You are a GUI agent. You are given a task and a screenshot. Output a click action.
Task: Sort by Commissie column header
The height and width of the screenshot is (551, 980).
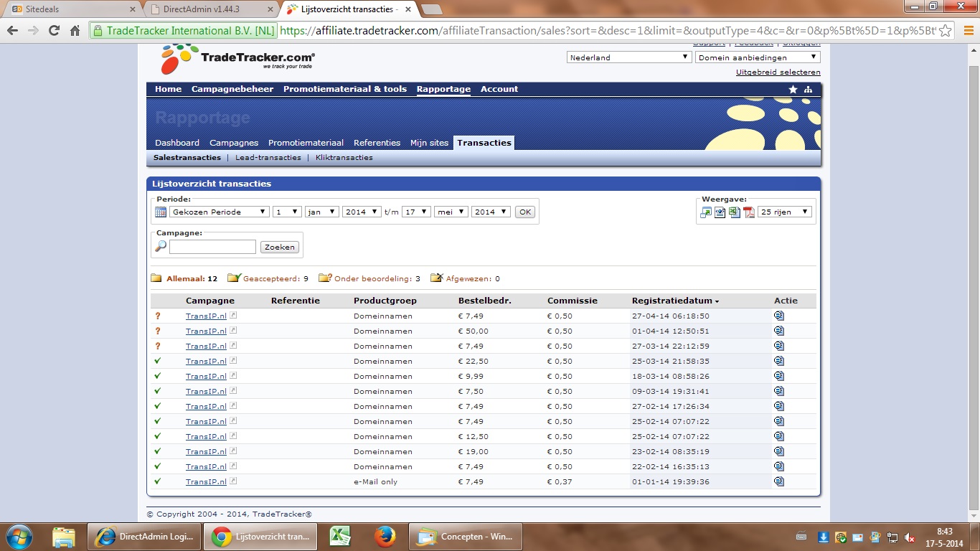[573, 301]
